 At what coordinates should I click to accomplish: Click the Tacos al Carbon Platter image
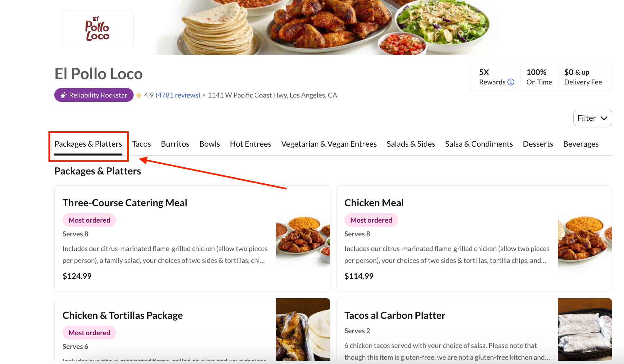point(585,329)
